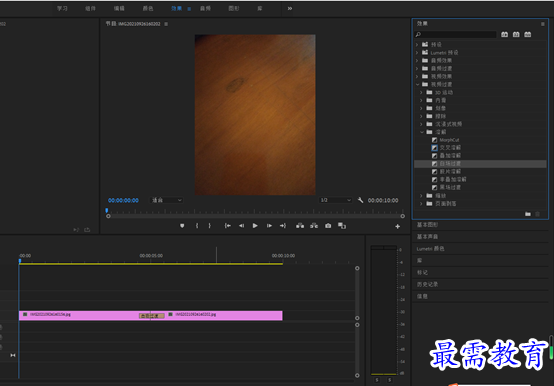This screenshot has height=386, width=554.
Task: Open the playback resolution 1/2 dropdown
Action: 335,200
